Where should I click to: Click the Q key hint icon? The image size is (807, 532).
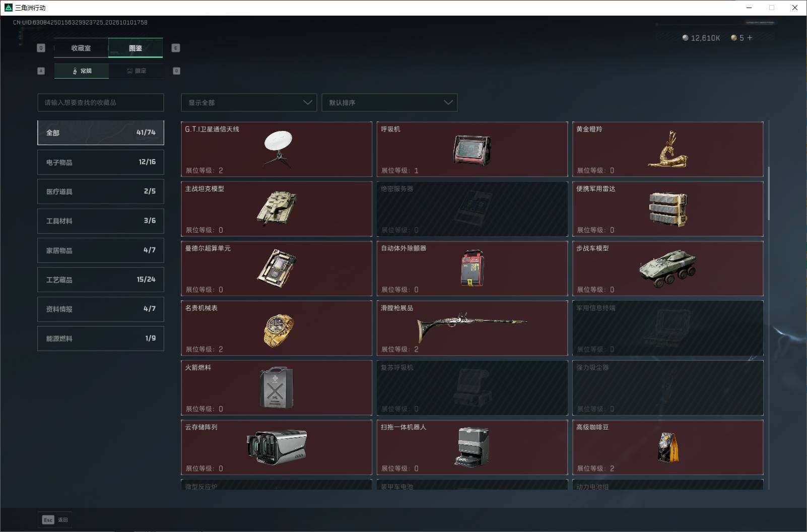coord(41,48)
